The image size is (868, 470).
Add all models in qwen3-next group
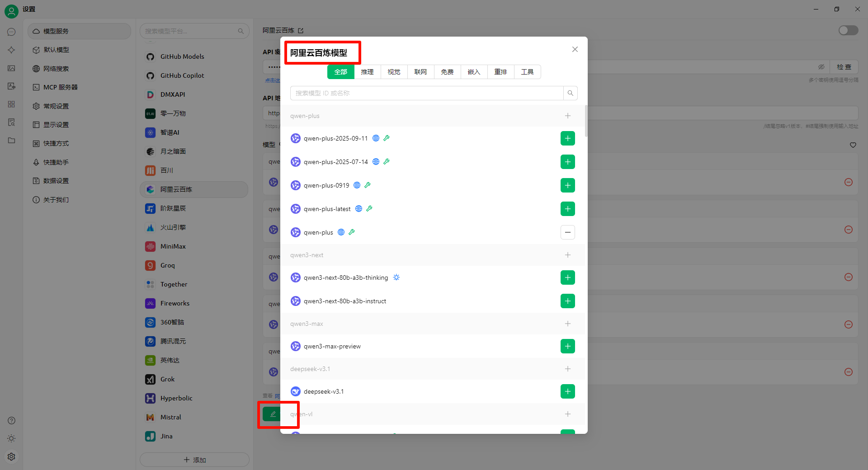(567, 255)
